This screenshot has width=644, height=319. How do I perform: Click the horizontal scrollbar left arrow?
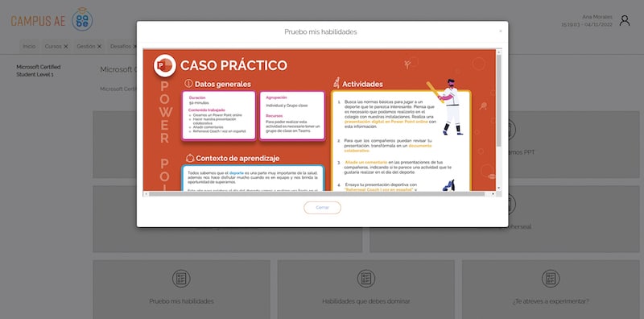point(146,193)
